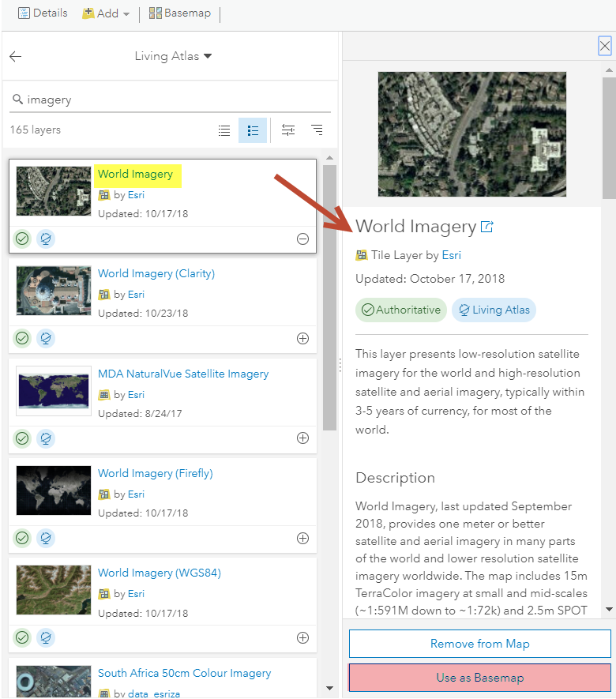The image size is (616, 699).
Task: Open World Imagery (Firefly) layer title
Action: pos(155,473)
